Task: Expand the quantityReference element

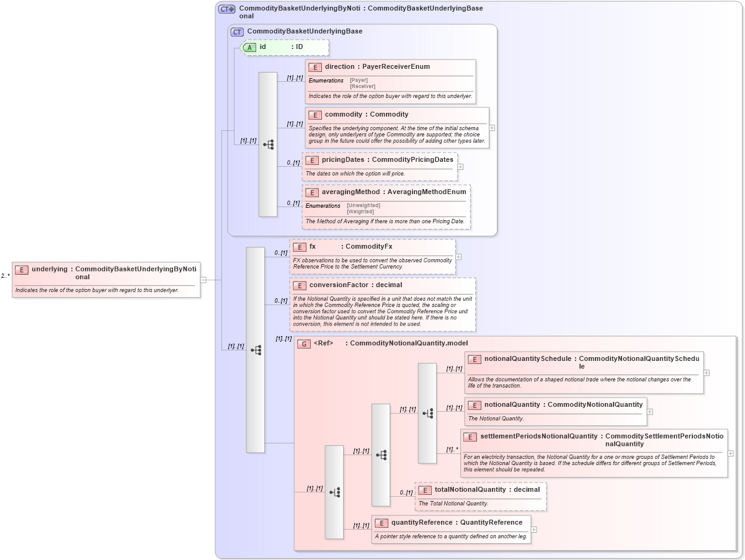Action: [533, 529]
